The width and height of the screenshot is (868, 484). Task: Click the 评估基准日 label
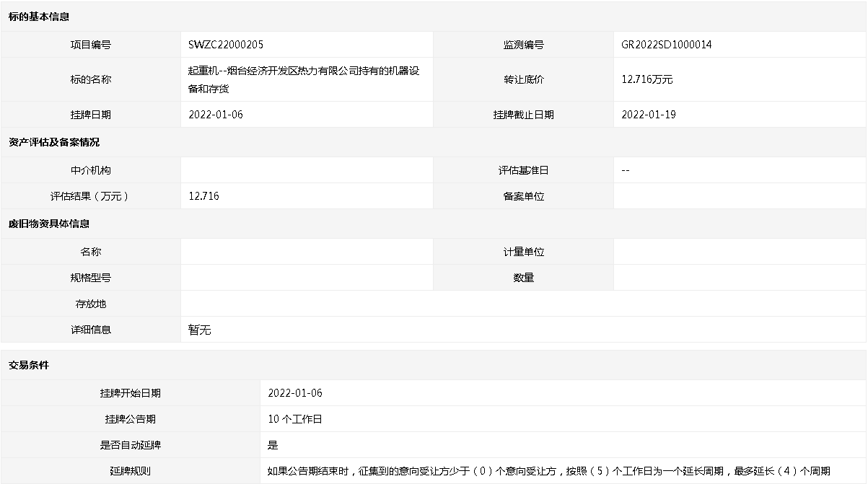524,170
